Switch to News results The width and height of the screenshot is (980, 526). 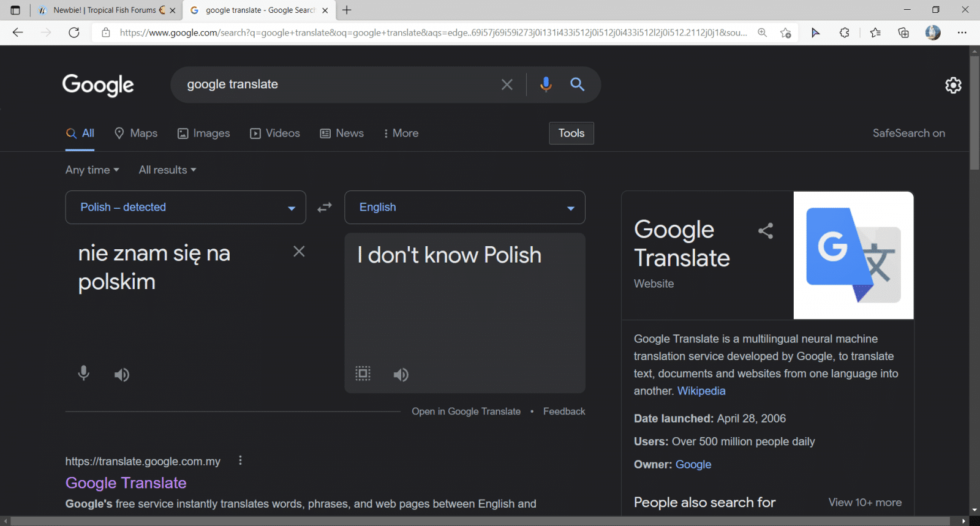click(x=342, y=133)
